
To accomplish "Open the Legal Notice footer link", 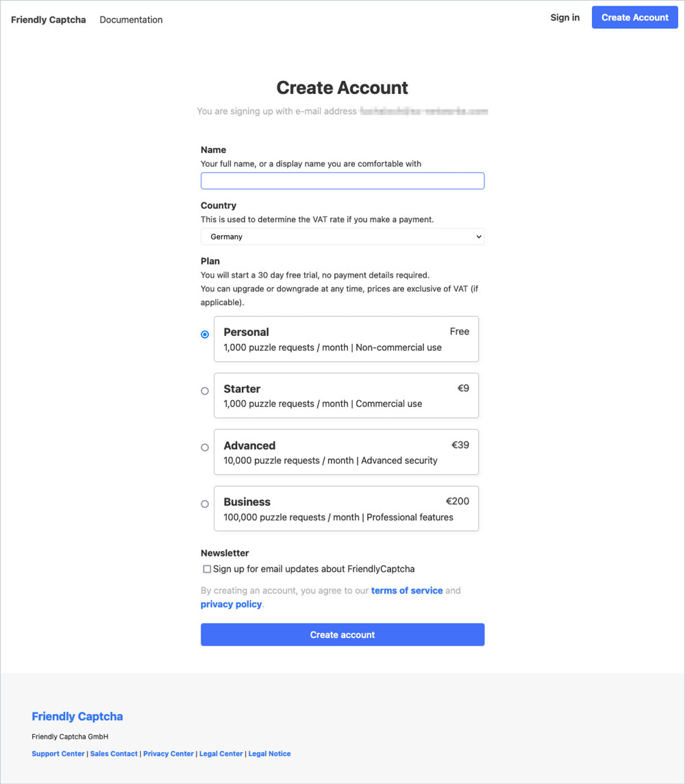I will click(269, 754).
